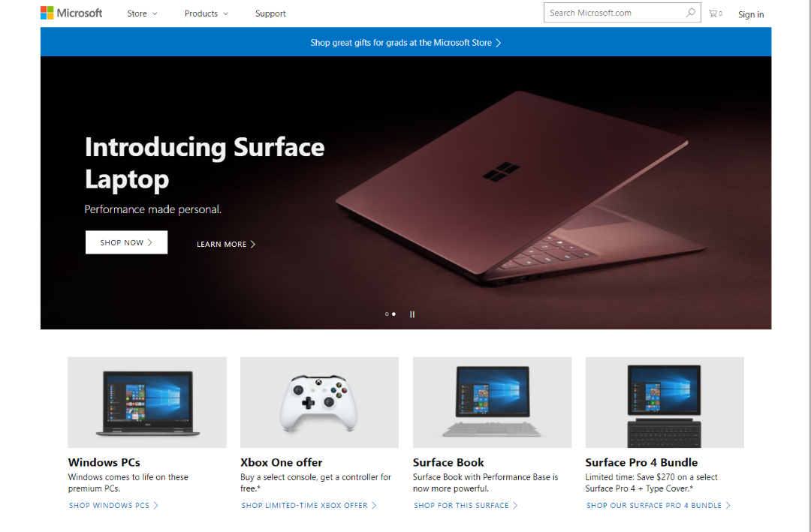Pause the hero carousel

click(x=412, y=314)
